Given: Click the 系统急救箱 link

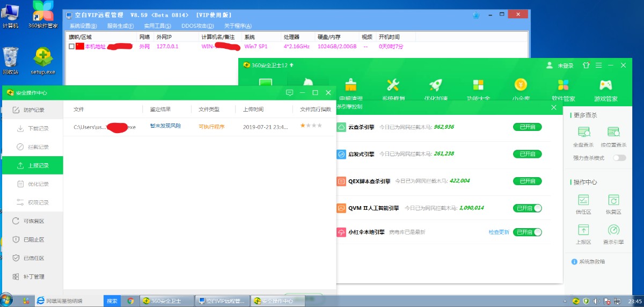Looking at the screenshot, I should [x=588, y=261].
